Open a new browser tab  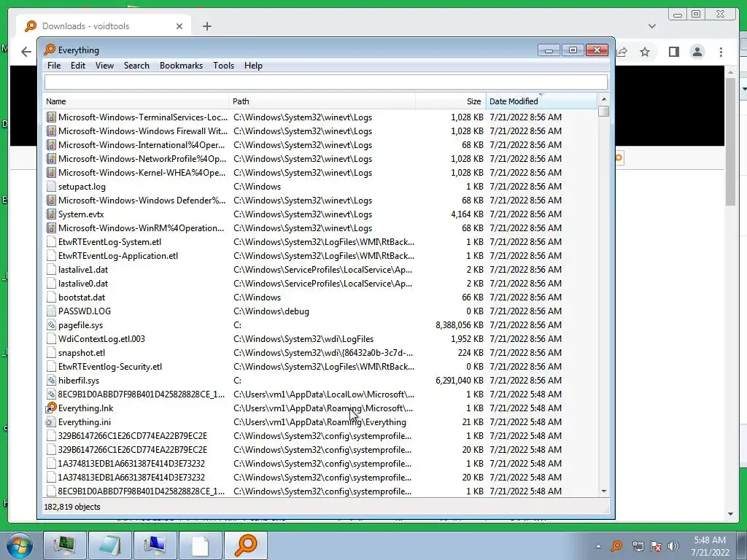pyautogui.click(x=206, y=26)
